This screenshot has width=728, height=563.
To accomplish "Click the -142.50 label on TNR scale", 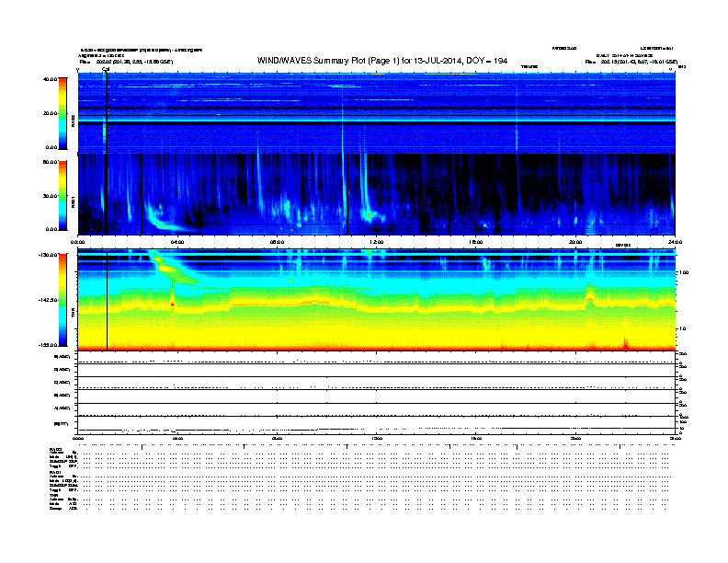I will pyautogui.click(x=49, y=300).
